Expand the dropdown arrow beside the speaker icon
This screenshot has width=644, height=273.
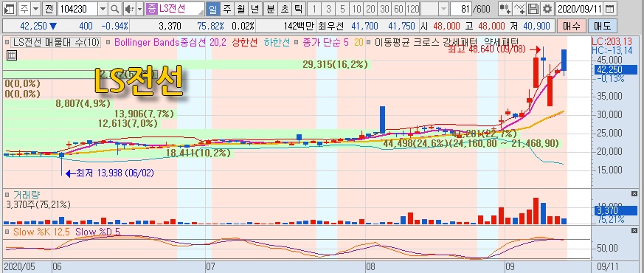pyautogui.click(x=139, y=9)
